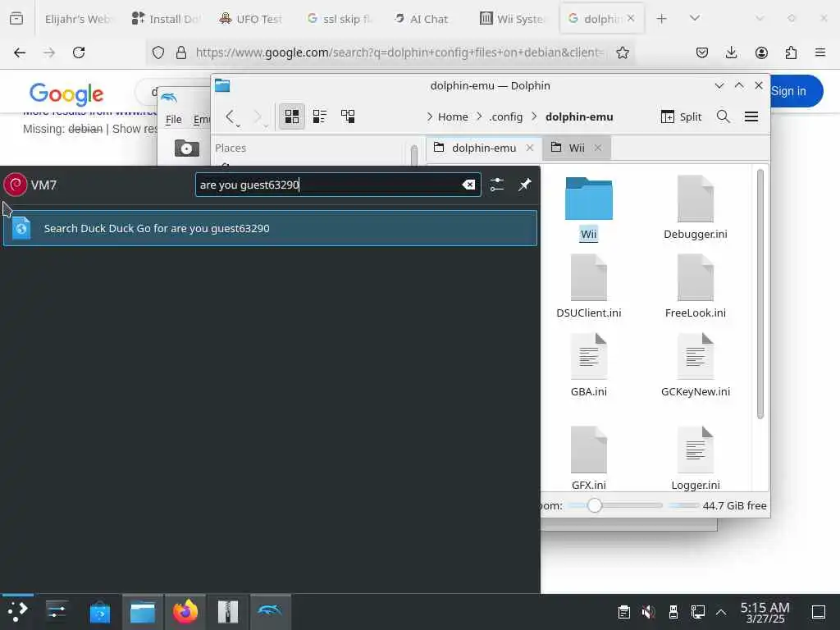Click the Google logo
The image size is (840, 630).
coord(66,94)
